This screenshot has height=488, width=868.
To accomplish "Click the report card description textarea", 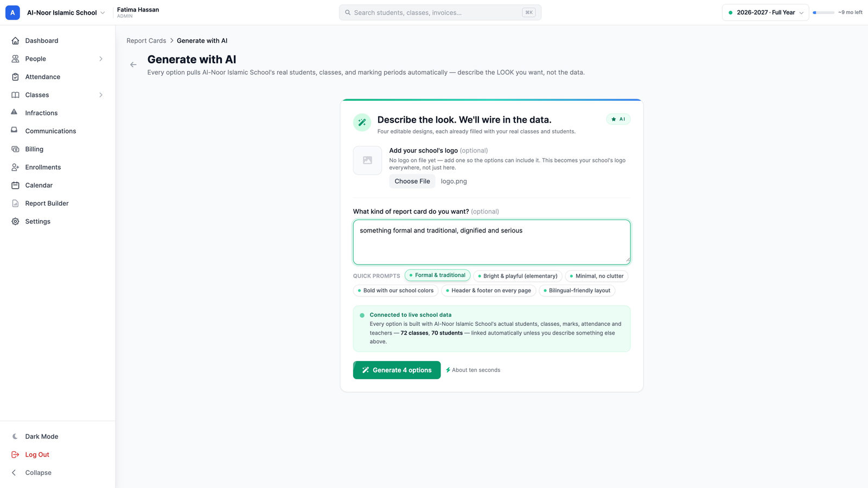I will click(492, 242).
